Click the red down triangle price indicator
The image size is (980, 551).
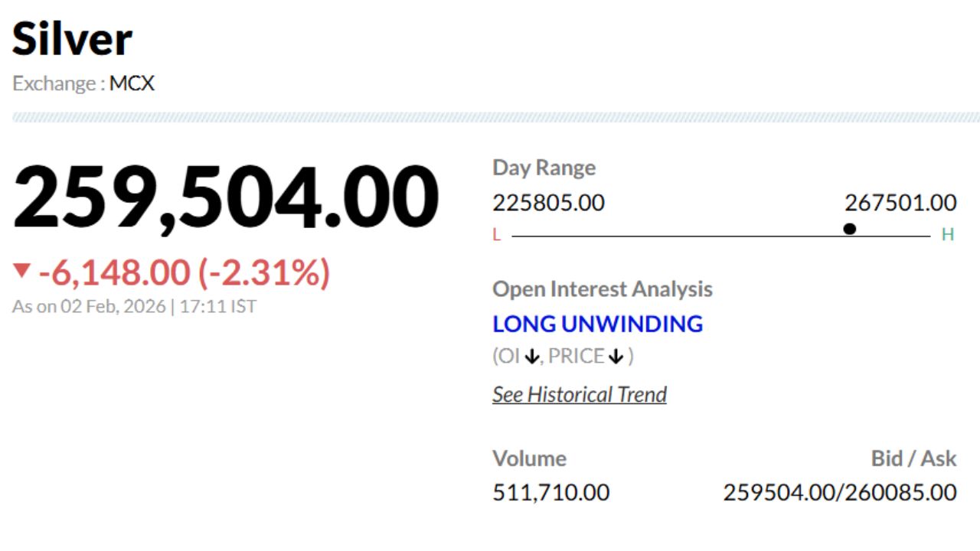pyautogui.click(x=21, y=271)
